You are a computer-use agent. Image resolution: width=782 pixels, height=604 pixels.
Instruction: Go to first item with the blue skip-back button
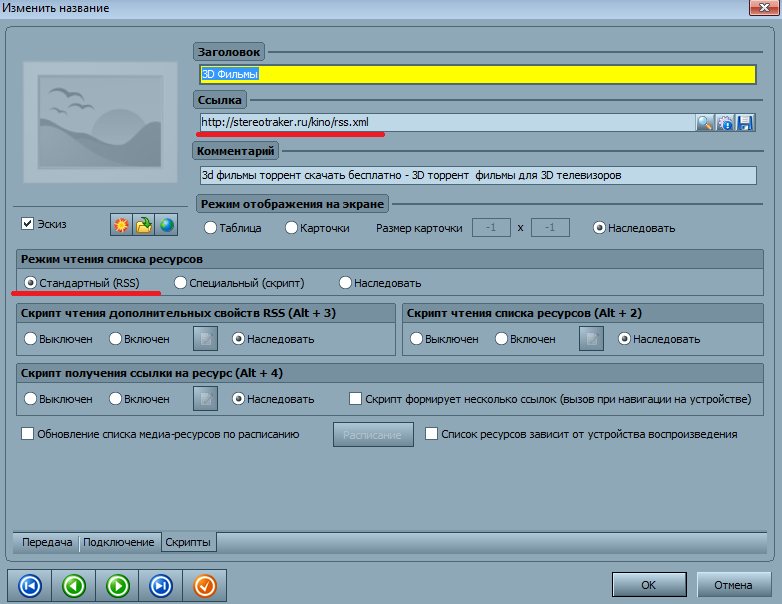(x=30, y=585)
